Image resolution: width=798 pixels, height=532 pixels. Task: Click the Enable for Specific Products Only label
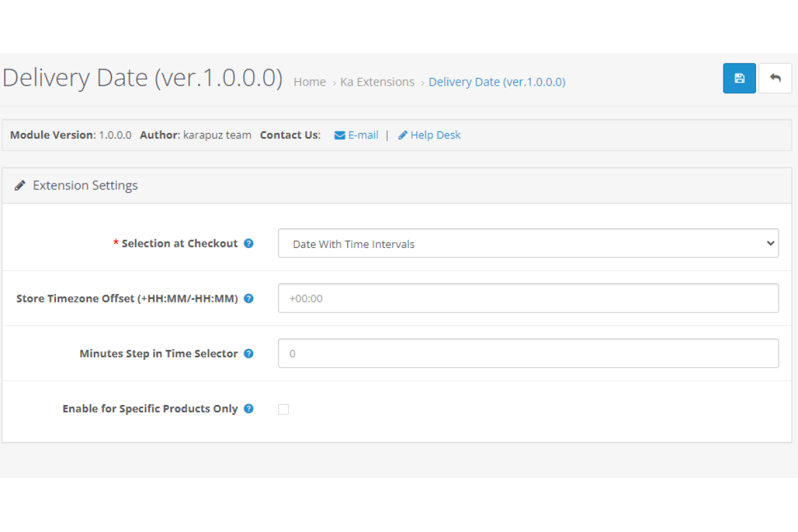pos(150,409)
